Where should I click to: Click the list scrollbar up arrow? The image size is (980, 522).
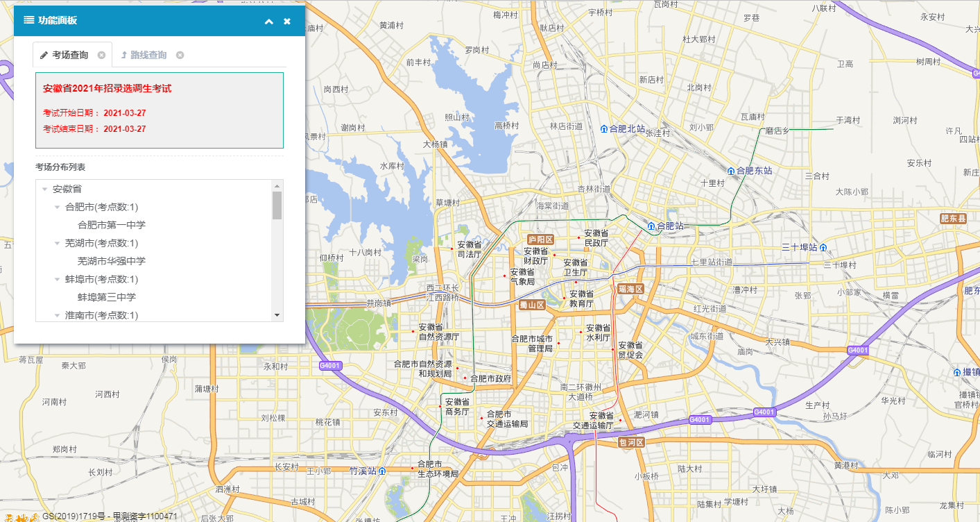(277, 185)
